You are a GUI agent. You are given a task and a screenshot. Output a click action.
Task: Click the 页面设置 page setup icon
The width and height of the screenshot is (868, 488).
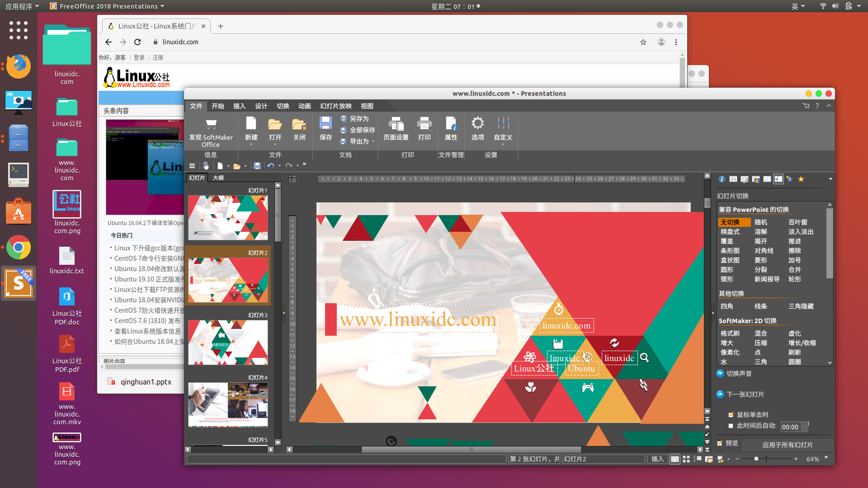396,124
